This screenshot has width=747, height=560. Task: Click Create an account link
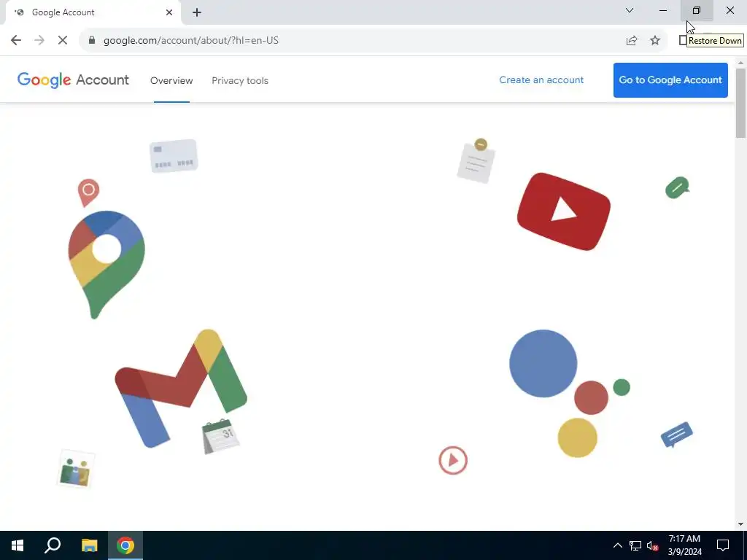point(541,80)
